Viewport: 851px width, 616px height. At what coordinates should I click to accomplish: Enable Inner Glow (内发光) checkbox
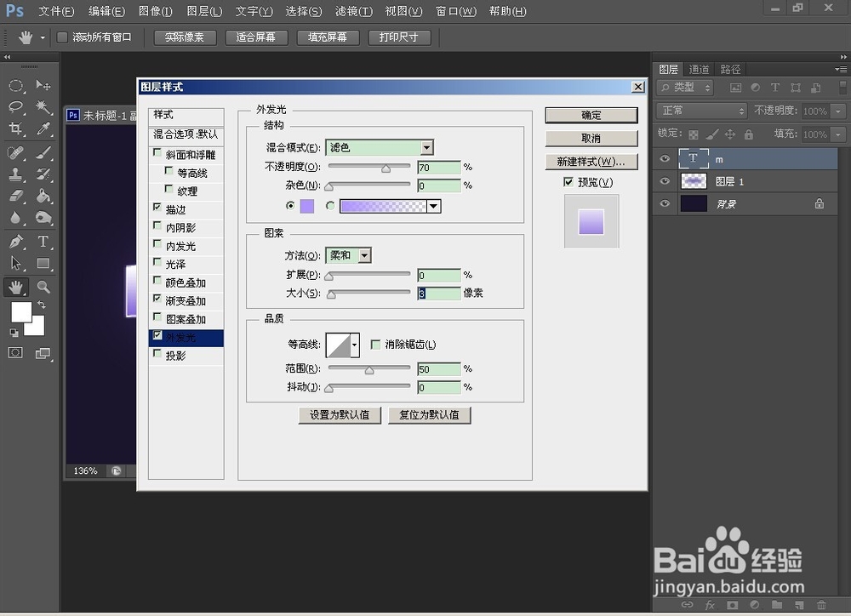tap(157, 244)
